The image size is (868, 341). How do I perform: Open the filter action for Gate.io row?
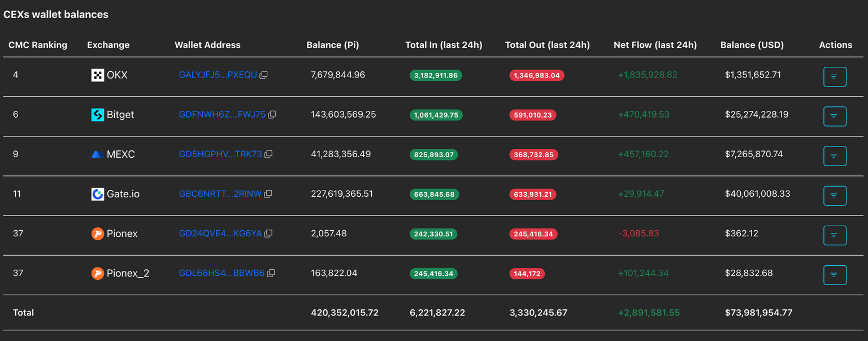834,196
